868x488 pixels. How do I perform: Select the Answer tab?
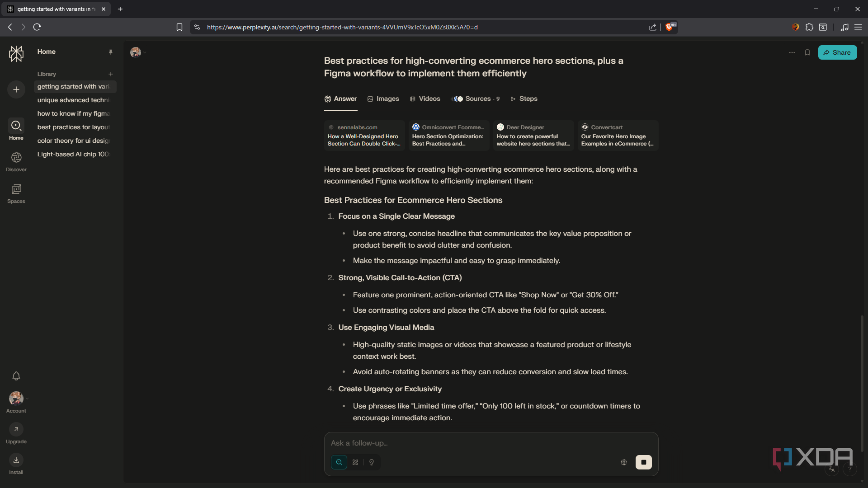[x=341, y=99]
